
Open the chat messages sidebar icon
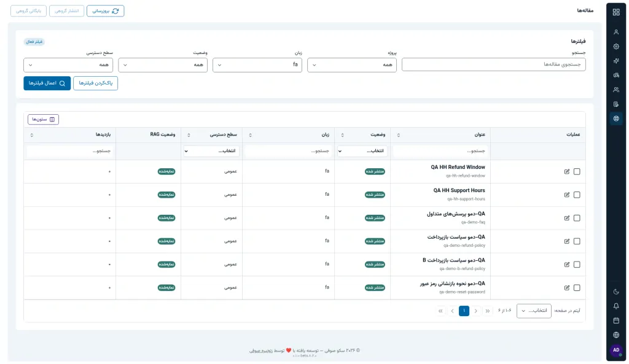[615, 76]
